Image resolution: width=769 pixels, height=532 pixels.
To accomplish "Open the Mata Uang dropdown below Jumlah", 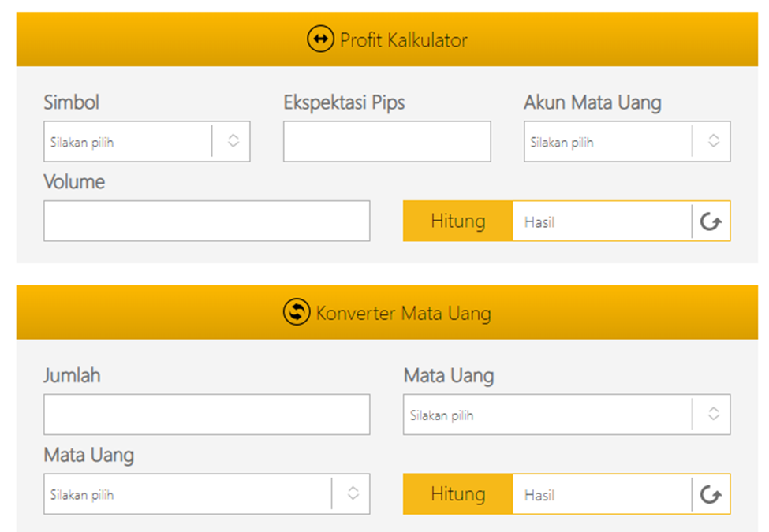I will 207,494.
